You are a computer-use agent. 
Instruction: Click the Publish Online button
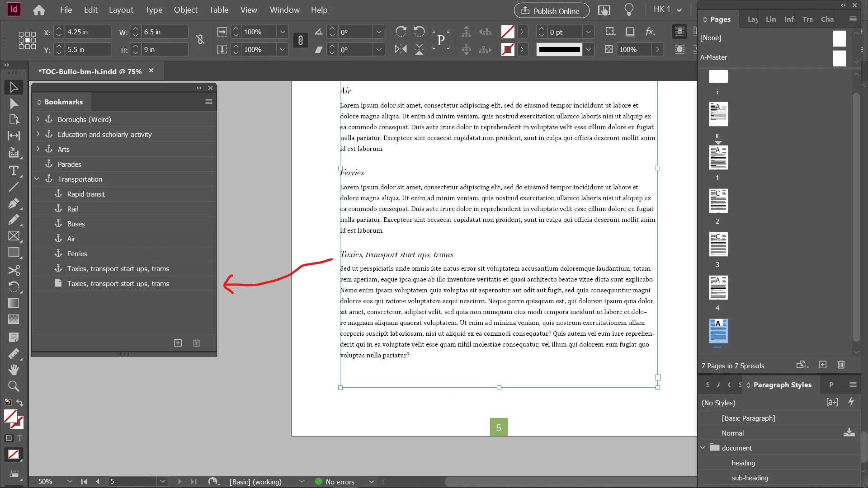pos(551,11)
